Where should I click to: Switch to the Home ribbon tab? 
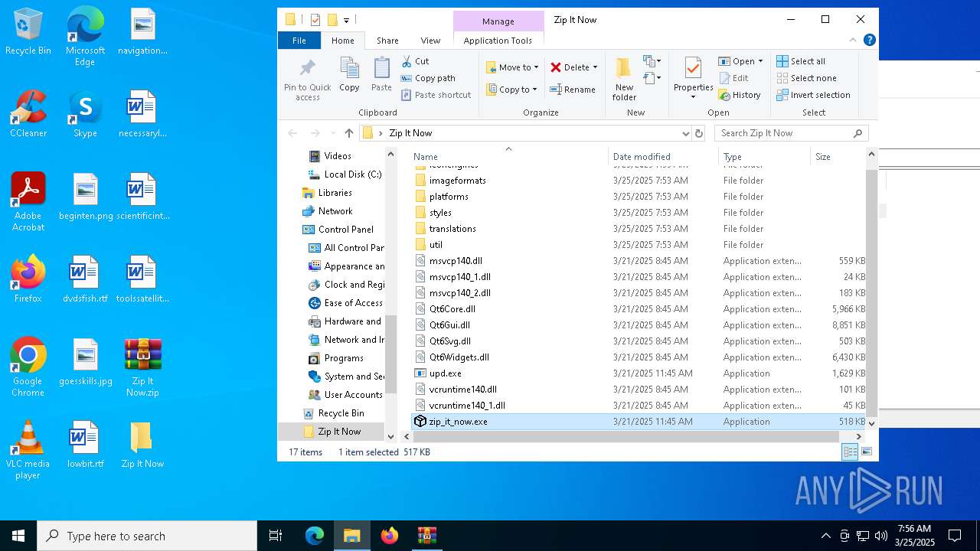coord(343,41)
